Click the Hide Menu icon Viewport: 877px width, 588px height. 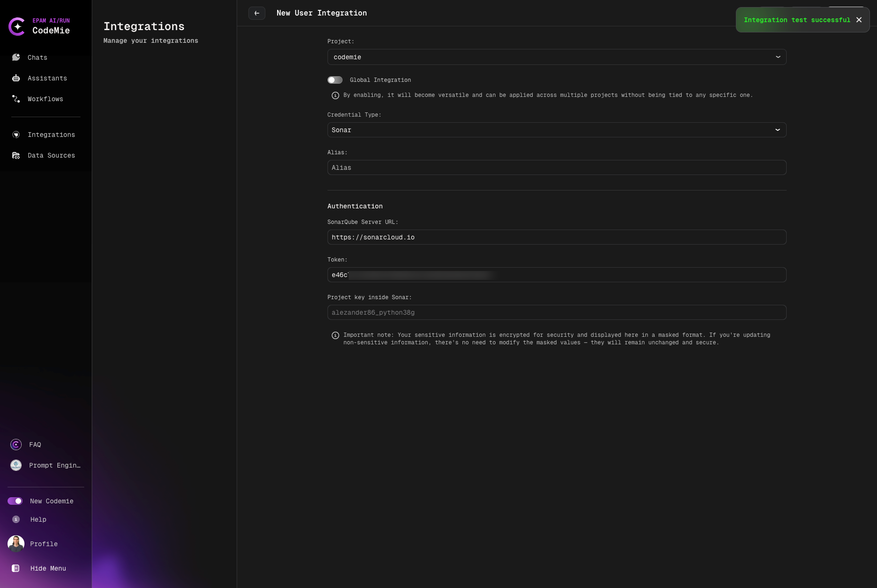pos(16,568)
